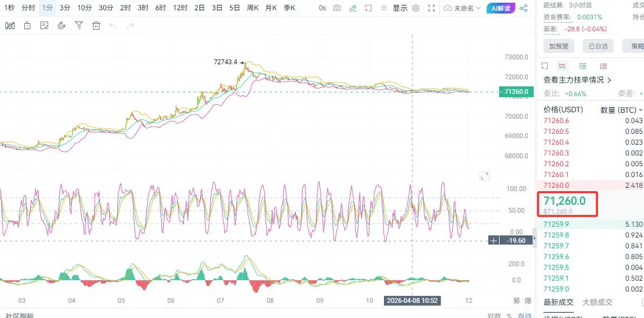This screenshot has width=644, height=318.
Task: Take a chart screenshot with camera icon
Action: coord(337,8)
